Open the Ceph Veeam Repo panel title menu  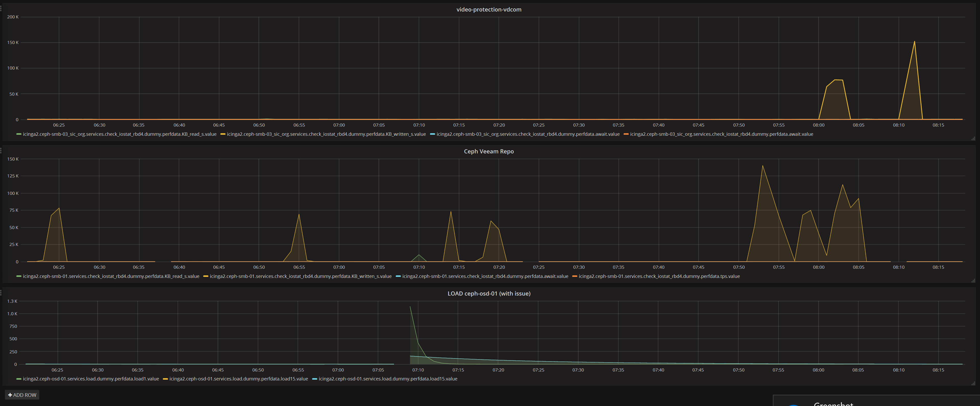click(489, 151)
